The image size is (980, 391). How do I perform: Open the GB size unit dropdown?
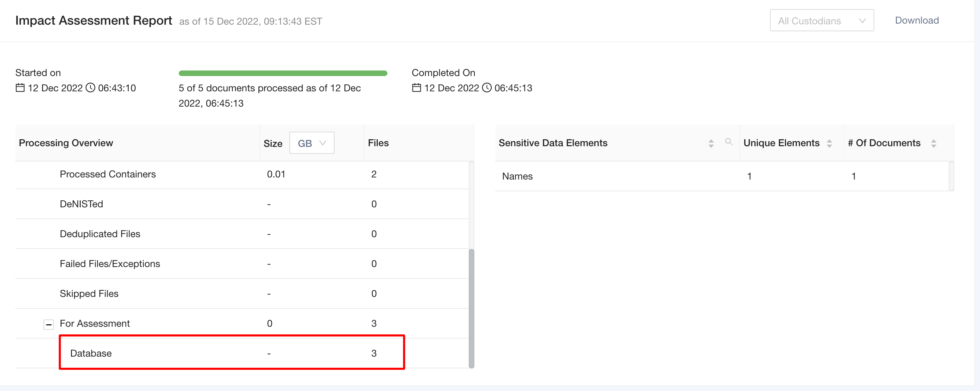pyautogui.click(x=312, y=143)
